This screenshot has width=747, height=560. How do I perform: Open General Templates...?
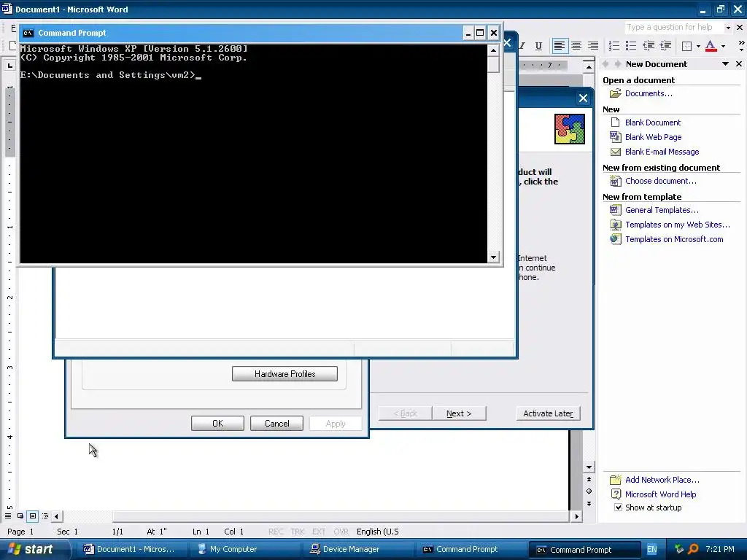coord(662,210)
